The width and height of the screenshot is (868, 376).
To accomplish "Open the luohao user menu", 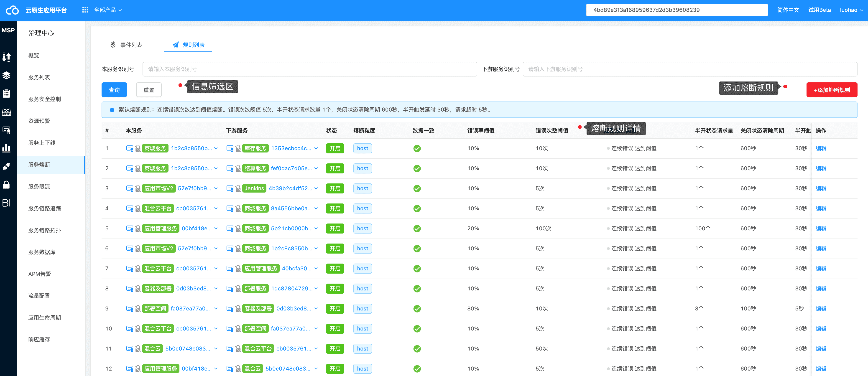I will [x=851, y=10].
